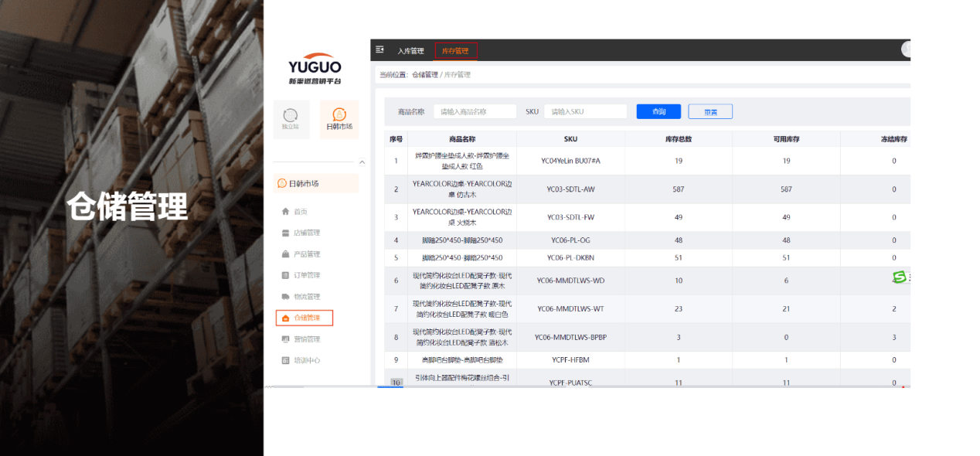
Task: Click the 产品管理 product icon
Action: point(285,254)
